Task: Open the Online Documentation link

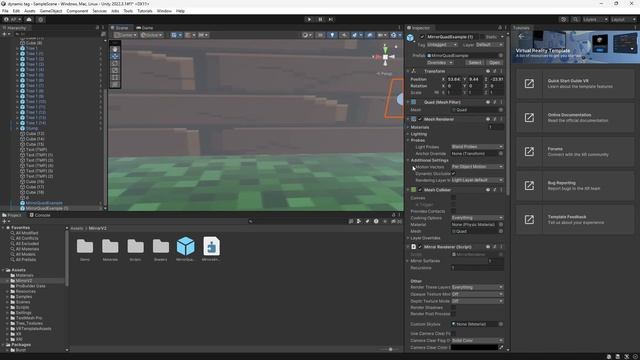Action: pyautogui.click(x=576, y=118)
